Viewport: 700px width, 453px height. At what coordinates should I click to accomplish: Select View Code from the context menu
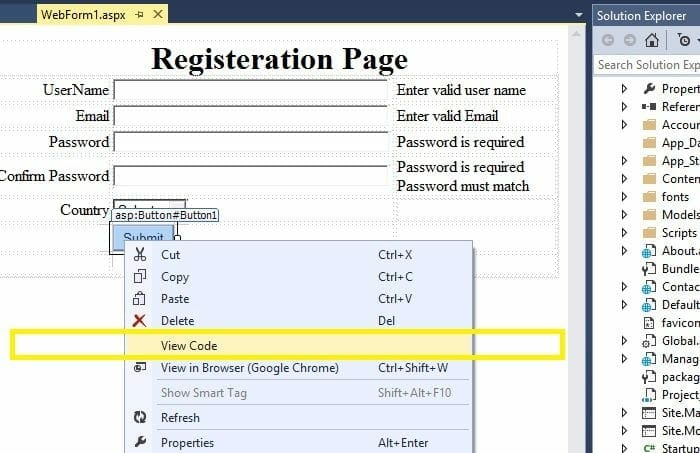pos(189,345)
